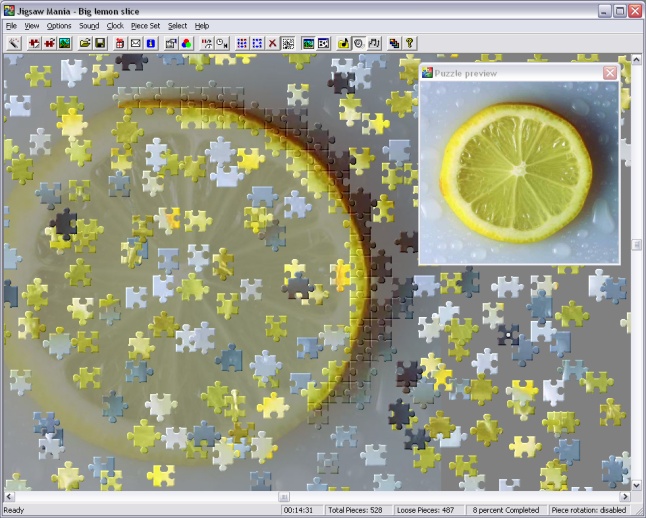Click the envelope icon in toolbar

pyautogui.click(x=135, y=43)
